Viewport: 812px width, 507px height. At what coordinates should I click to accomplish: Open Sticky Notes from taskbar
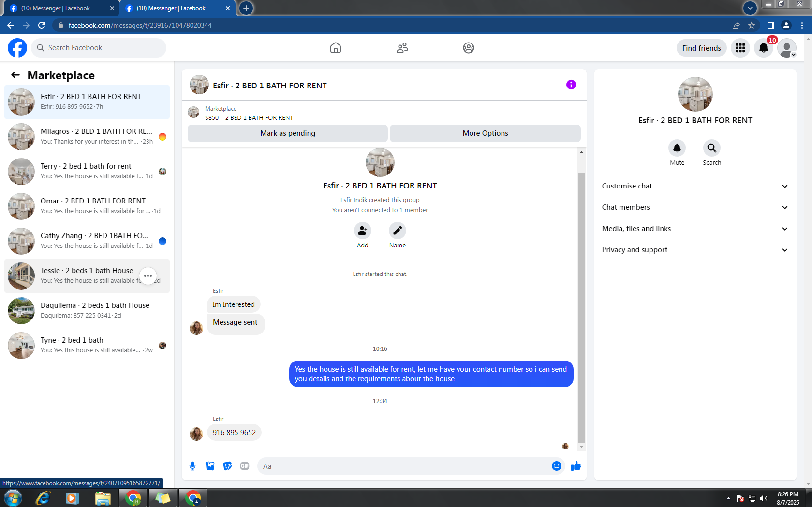(163, 498)
